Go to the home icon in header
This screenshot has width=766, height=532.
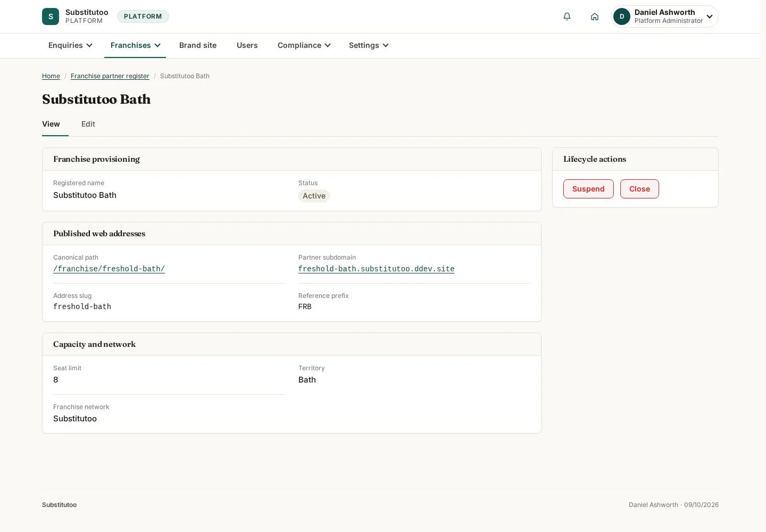coord(595,16)
